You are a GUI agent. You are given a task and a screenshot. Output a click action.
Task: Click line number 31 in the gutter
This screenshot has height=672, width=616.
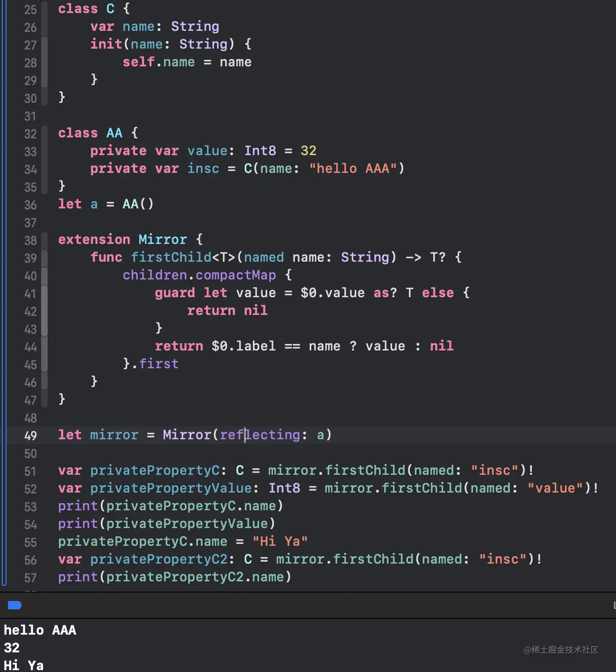[x=30, y=116]
